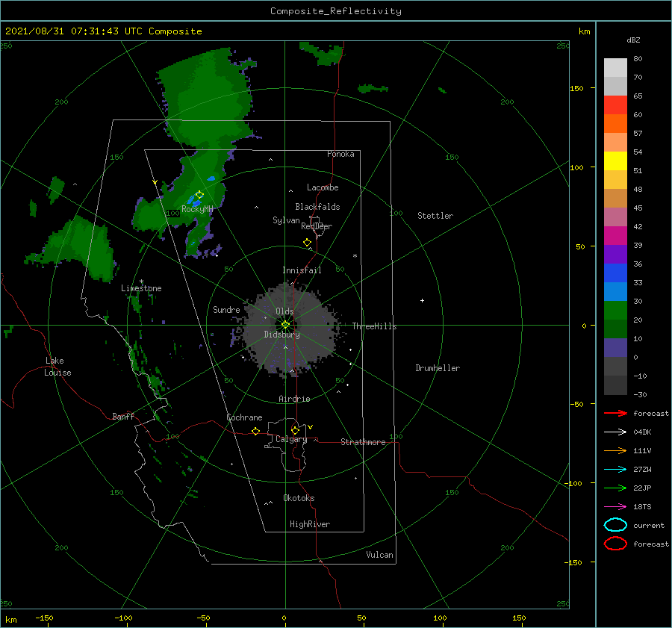672x628 pixels.
Task: Click the Drumheller town label
Action: 438,368
